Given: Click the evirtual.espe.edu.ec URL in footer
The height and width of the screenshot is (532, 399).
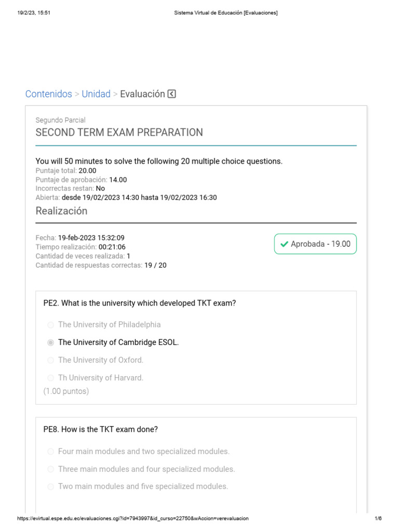Looking at the screenshot, I should tap(133, 518).
